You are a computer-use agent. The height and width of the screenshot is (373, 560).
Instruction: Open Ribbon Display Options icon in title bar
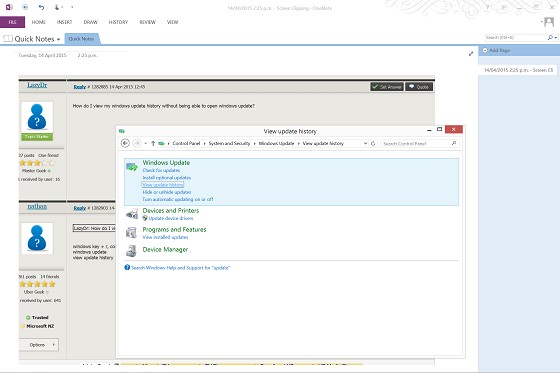pyautogui.click(x=504, y=7)
